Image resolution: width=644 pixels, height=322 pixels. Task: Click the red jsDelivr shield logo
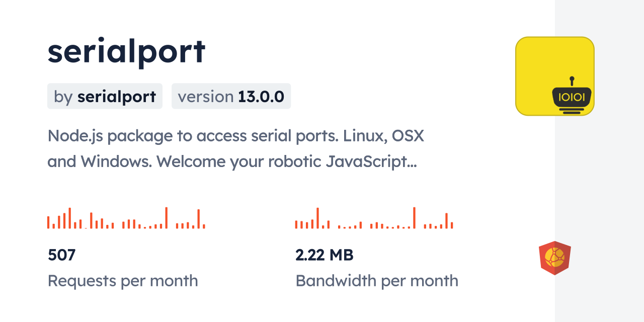(554, 258)
